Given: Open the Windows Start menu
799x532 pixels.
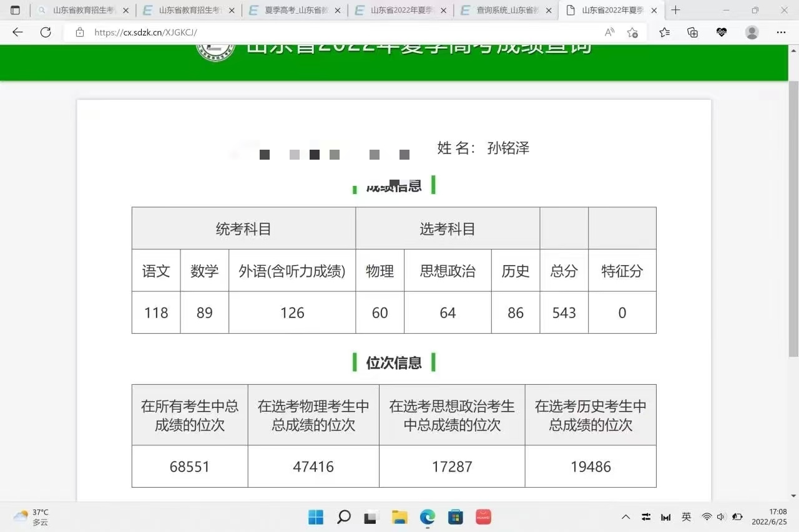Looking at the screenshot, I should [316, 517].
